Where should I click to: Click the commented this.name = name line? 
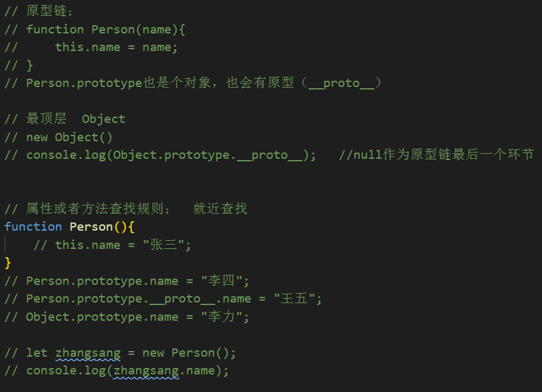point(117,47)
